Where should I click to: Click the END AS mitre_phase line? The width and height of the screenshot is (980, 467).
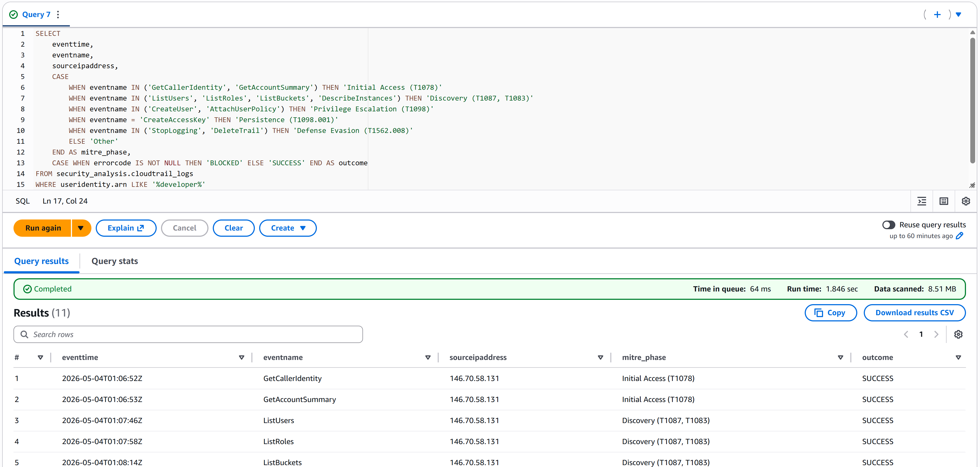[x=91, y=152]
